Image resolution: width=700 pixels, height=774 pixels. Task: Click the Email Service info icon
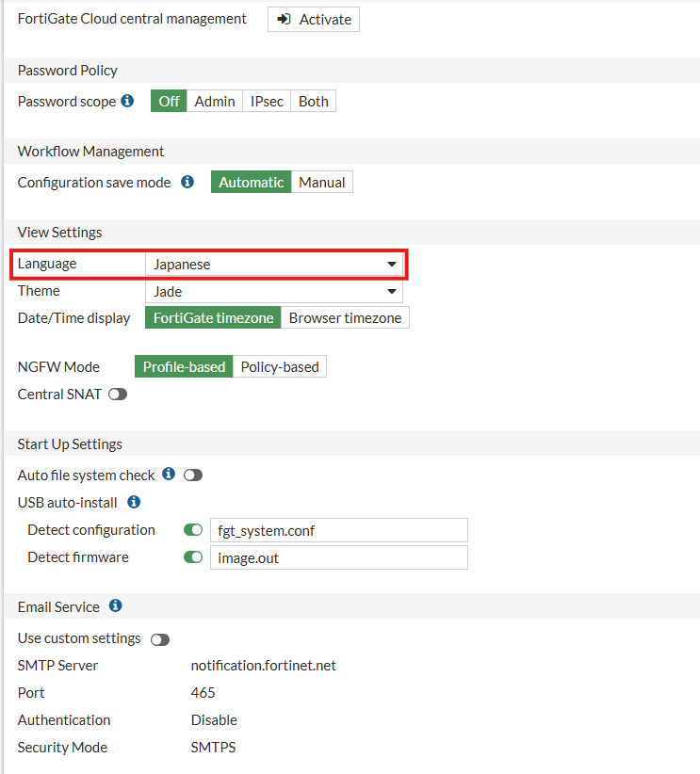(x=116, y=605)
